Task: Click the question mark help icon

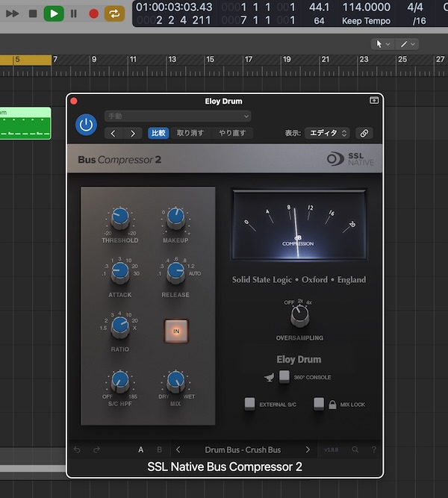Action: 374,449
